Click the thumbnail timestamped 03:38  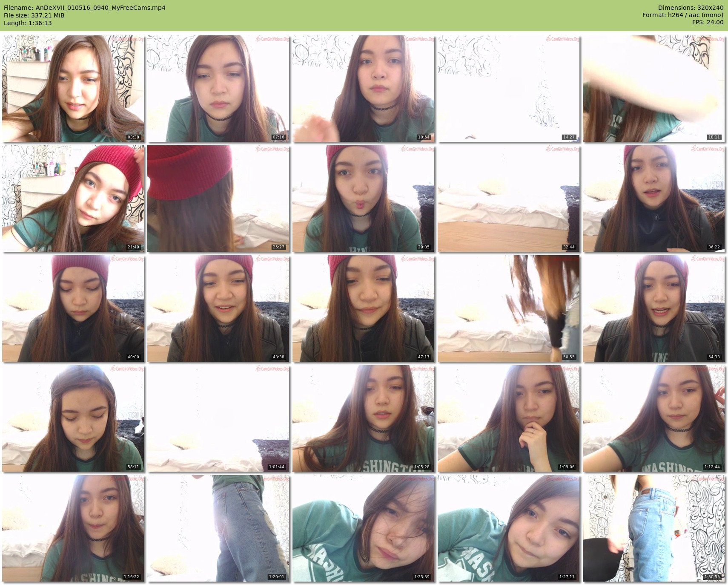pyautogui.click(x=73, y=89)
